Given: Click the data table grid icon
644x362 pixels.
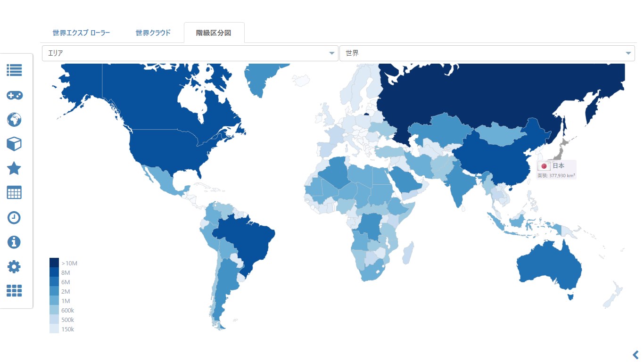Looking at the screenshot, I should click(x=14, y=193).
